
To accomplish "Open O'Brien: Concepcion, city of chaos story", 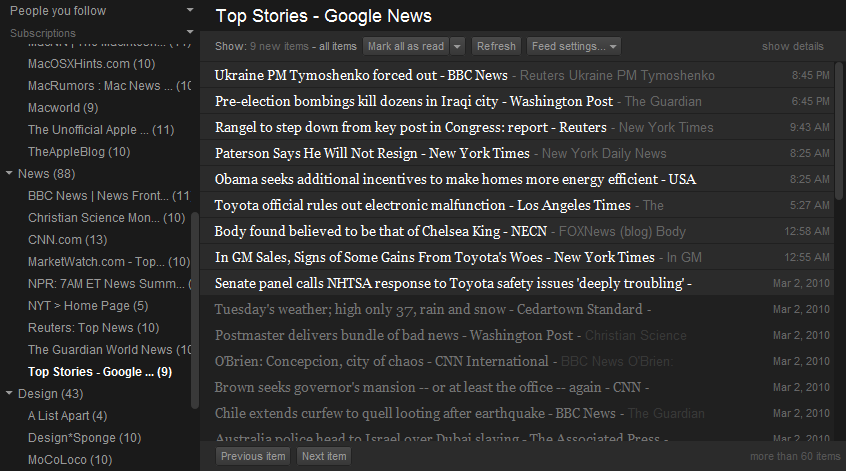I will pos(517,361).
